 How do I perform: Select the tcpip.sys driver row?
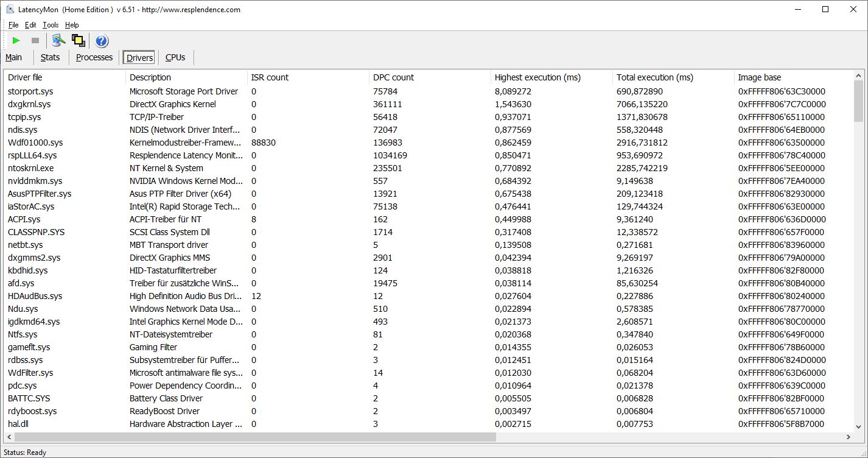coord(429,117)
